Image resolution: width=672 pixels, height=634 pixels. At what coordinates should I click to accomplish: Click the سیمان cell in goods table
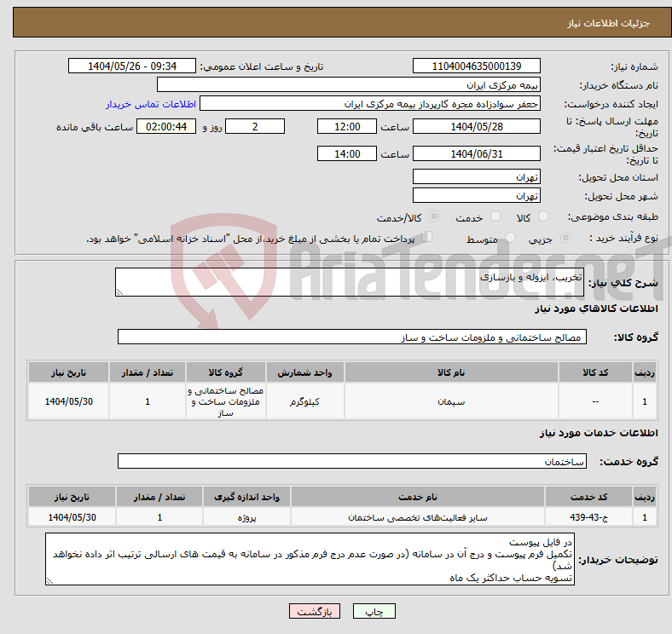451,401
